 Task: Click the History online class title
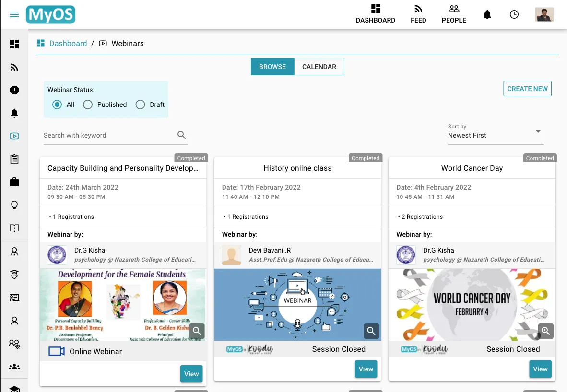pyautogui.click(x=297, y=168)
